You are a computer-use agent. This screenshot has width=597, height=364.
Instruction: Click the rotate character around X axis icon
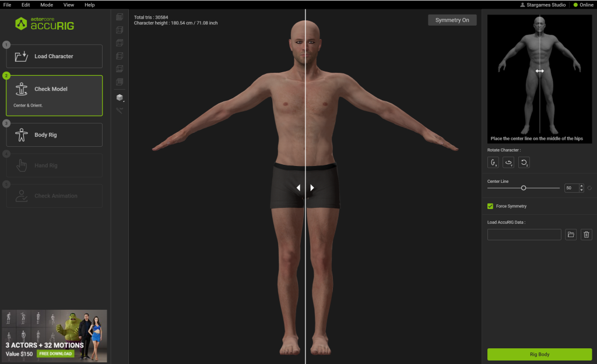(x=493, y=162)
